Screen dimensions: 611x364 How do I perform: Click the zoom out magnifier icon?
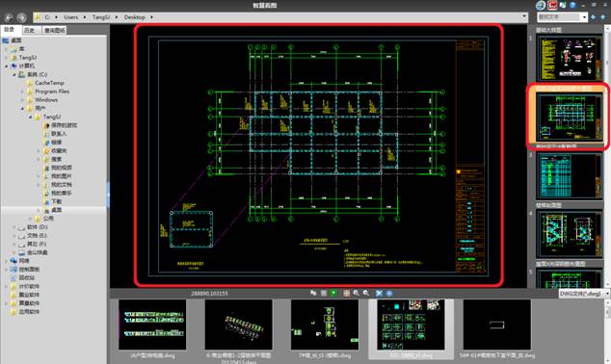[x=366, y=293]
